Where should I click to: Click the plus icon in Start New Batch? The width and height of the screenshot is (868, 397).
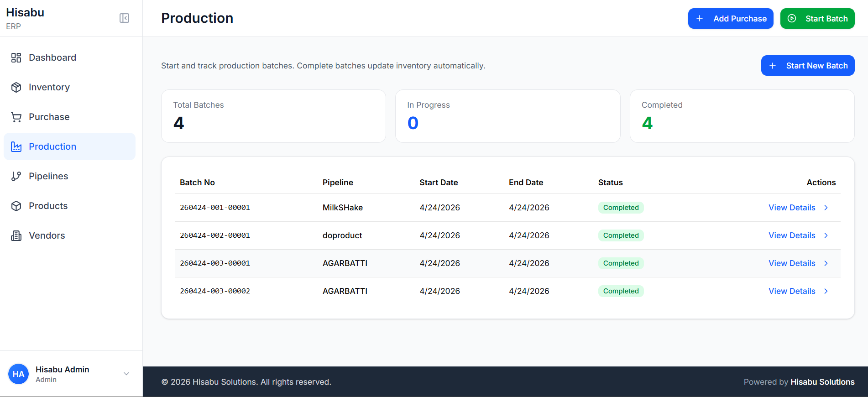tap(773, 66)
